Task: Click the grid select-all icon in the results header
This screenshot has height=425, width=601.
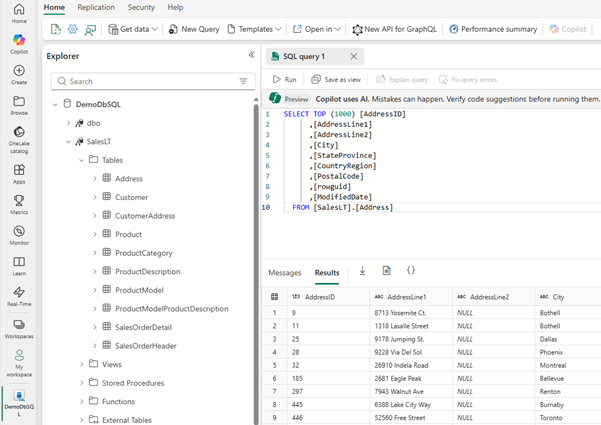Action: pyautogui.click(x=274, y=297)
